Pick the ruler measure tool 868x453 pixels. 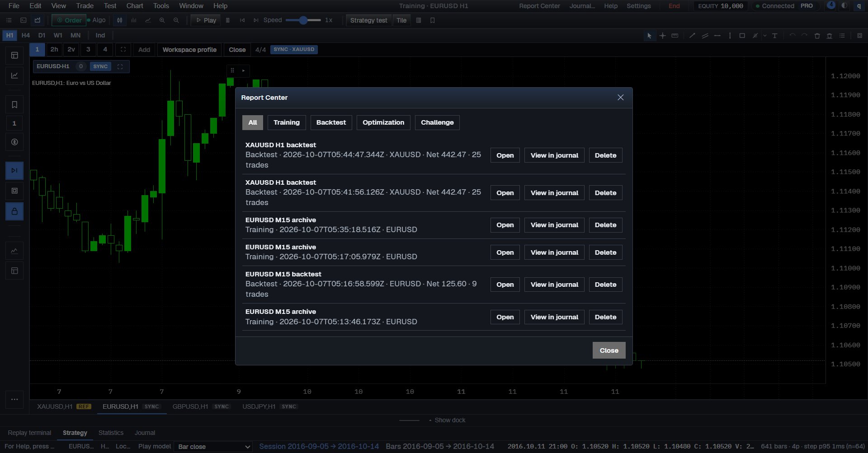(675, 36)
